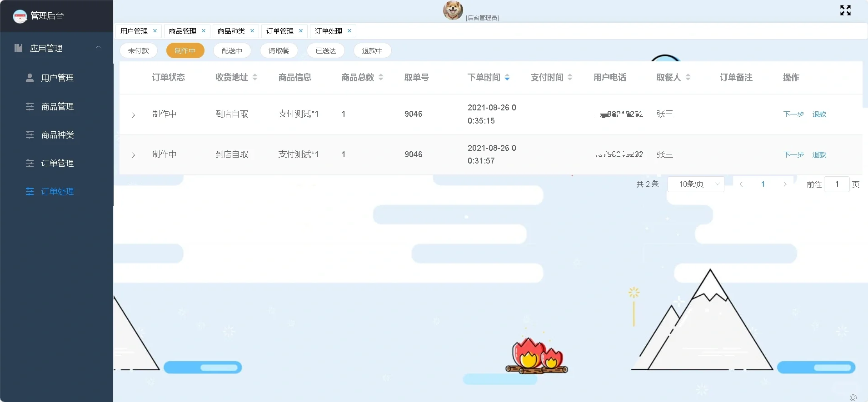This screenshot has height=402, width=868.
Task: Open 商品种类 in the sidebar
Action: point(57,135)
